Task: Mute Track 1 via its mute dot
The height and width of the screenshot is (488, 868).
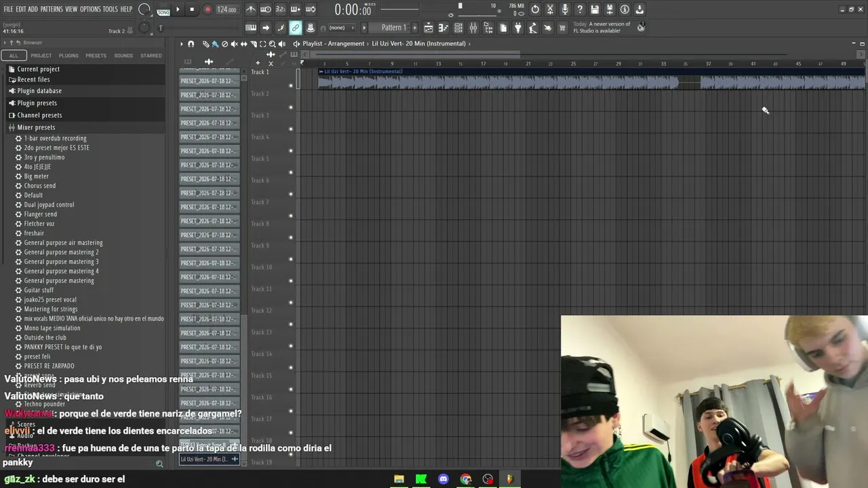Action: click(x=291, y=85)
